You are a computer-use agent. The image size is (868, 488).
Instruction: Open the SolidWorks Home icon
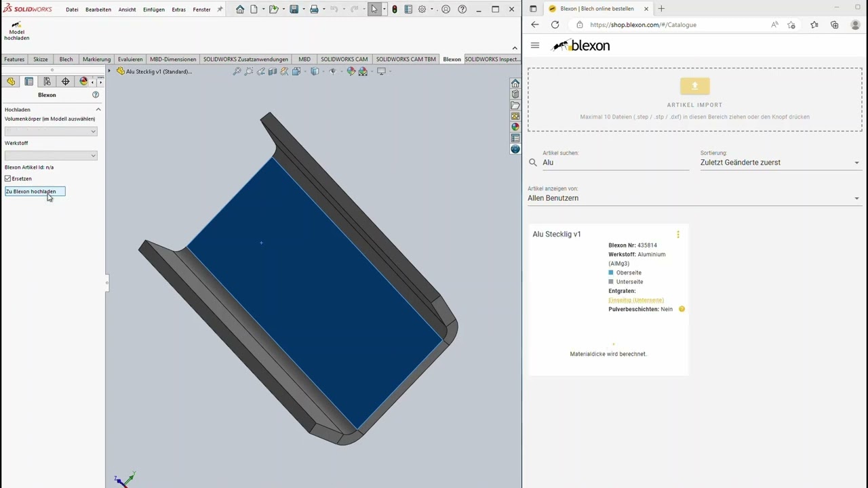(x=240, y=9)
